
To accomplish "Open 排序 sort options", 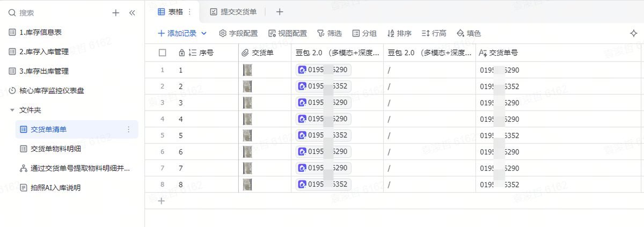I will pos(399,33).
